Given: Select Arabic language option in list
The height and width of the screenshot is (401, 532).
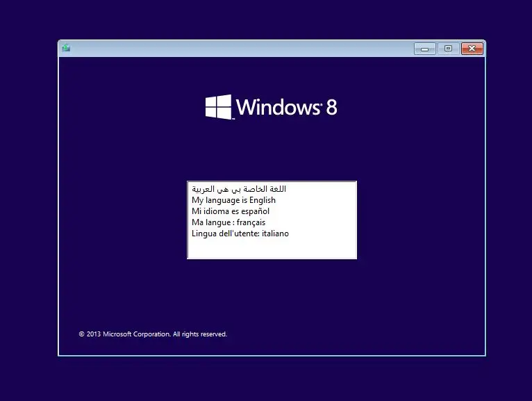Looking at the screenshot, I should pyautogui.click(x=239, y=189).
